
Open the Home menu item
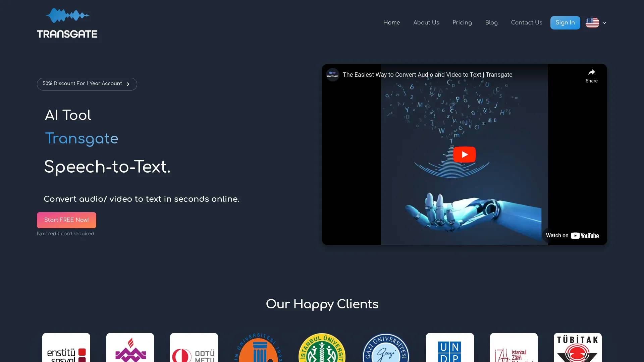pos(391,22)
